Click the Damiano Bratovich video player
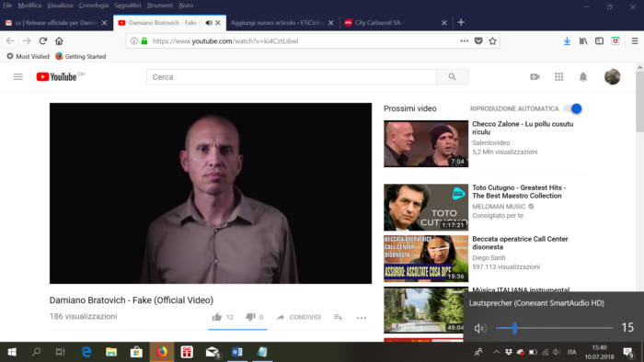Viewport: 644px width, 362px height. coord(211,193)
